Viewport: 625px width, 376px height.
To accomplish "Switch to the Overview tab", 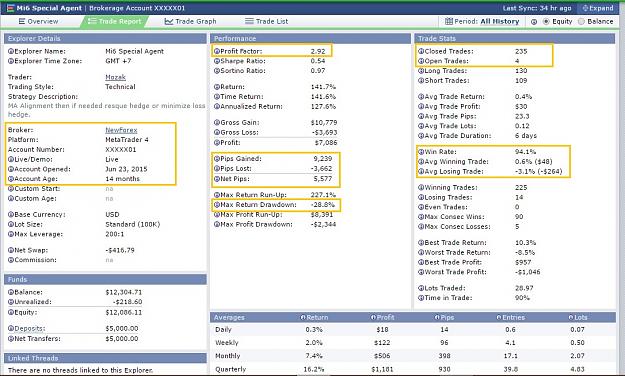I will pos(38,22).
